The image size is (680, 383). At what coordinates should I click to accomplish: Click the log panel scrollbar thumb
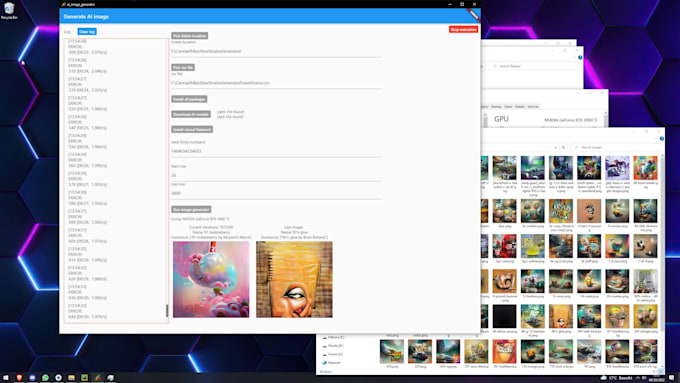[x=167, y=311]
